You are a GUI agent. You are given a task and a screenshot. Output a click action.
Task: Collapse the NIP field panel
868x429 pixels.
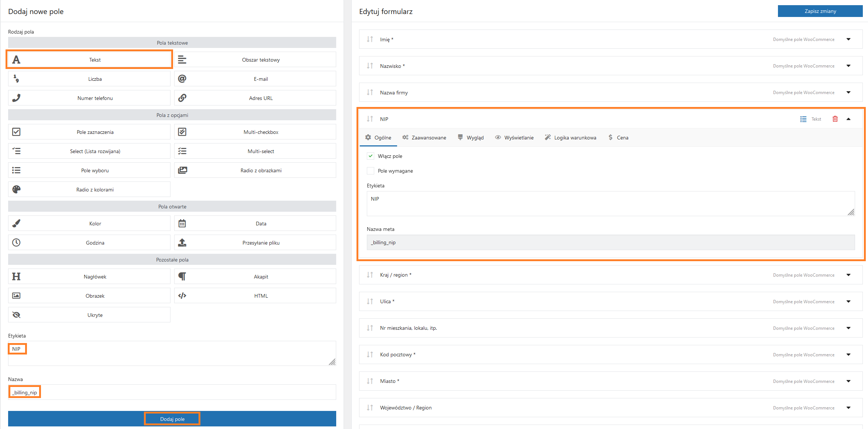(x=848, y=119)
